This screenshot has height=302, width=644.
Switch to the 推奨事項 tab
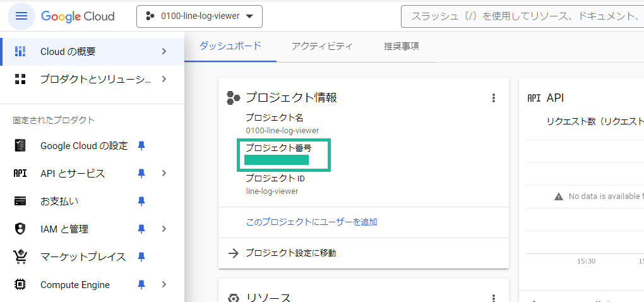402,46
